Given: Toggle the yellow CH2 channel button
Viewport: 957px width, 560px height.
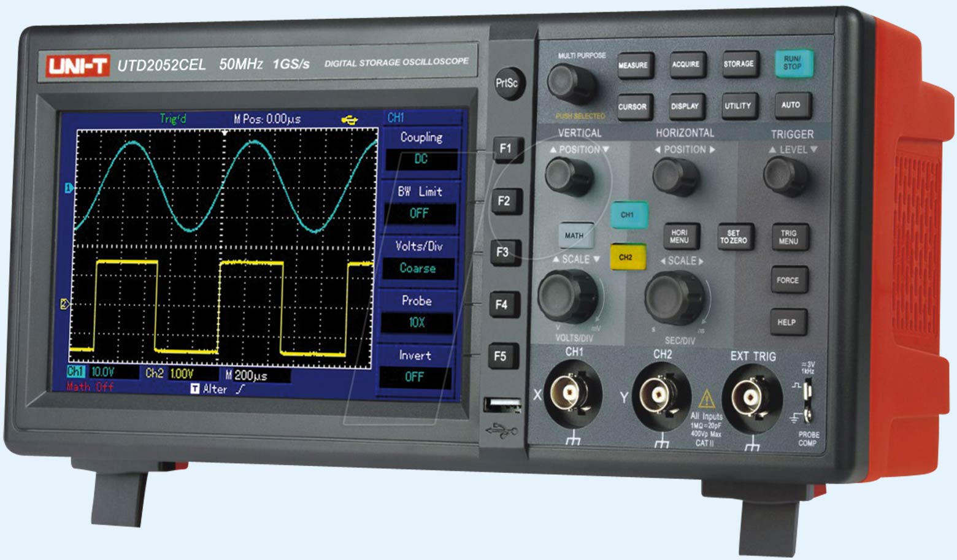Looking at the screenshot, I should coord(627,257).
